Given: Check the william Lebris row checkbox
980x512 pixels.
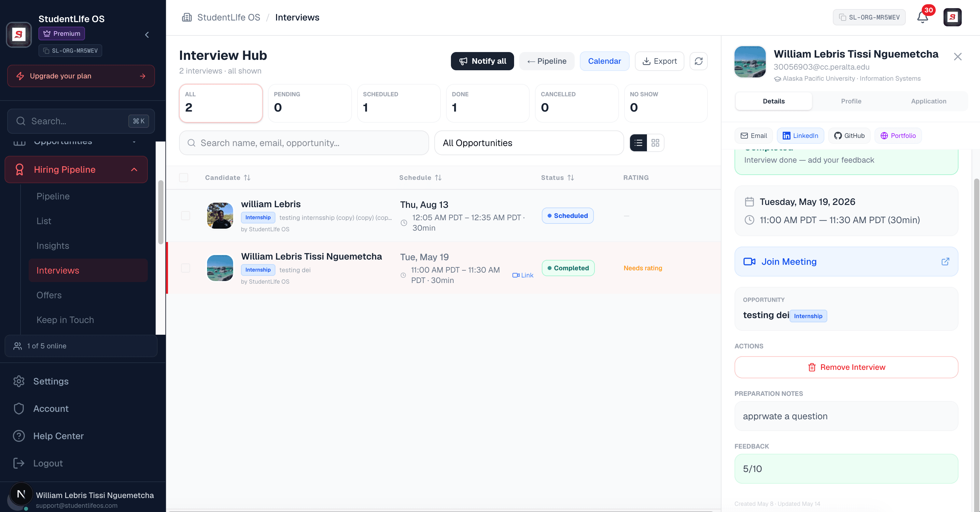Looking at the screenshot, I should 186,216.
